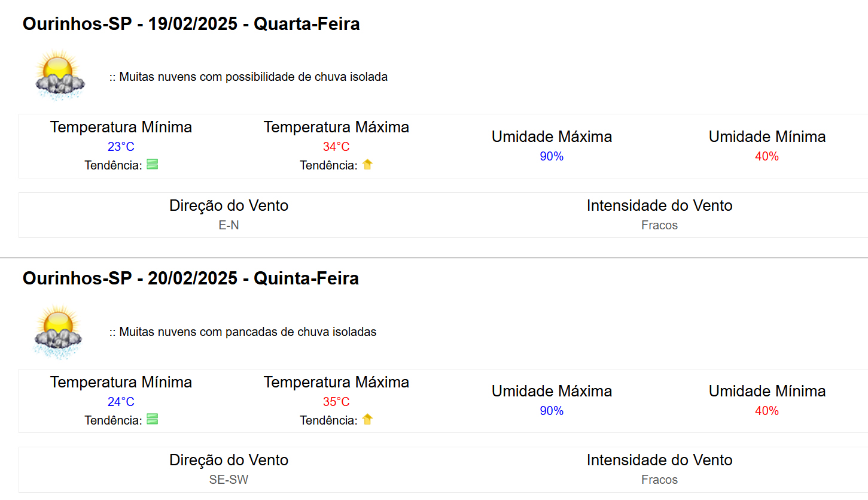
Task: Click the yellow up-arrow trend icon for Thursday's maximum temperature
Action: pos(367,420)
